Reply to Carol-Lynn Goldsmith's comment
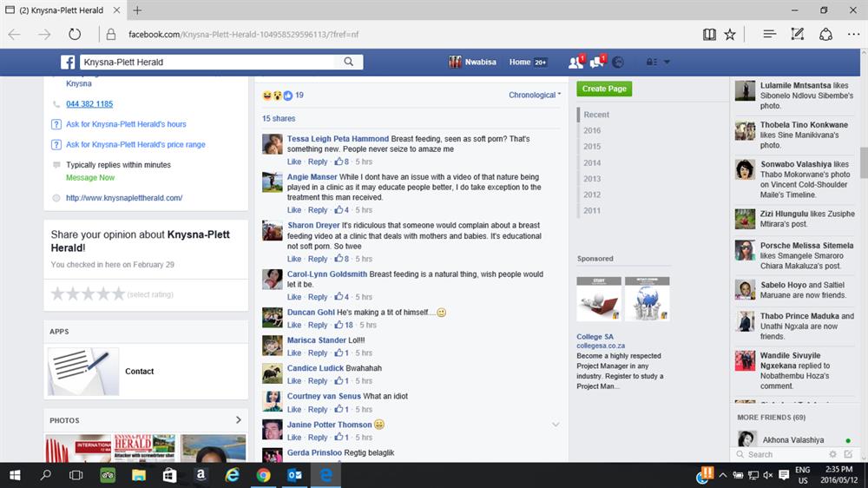Viewport: 868px width, 488px height. point(318,297)
